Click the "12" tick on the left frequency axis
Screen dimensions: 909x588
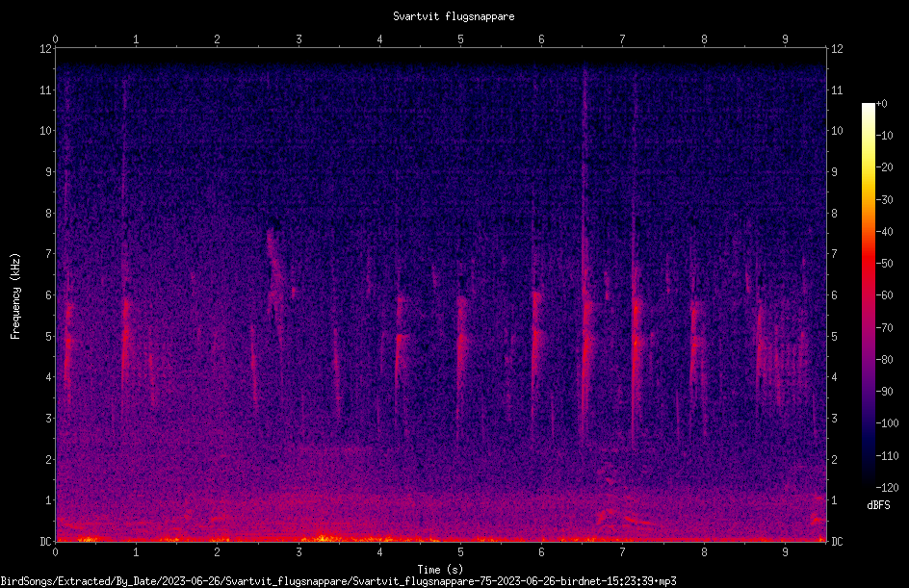(45, 49)
